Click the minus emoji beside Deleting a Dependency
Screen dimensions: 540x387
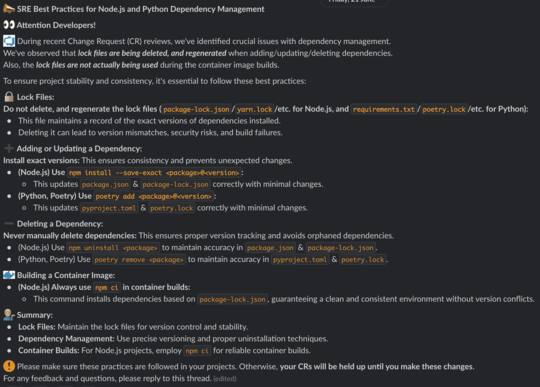pos(9,224)
